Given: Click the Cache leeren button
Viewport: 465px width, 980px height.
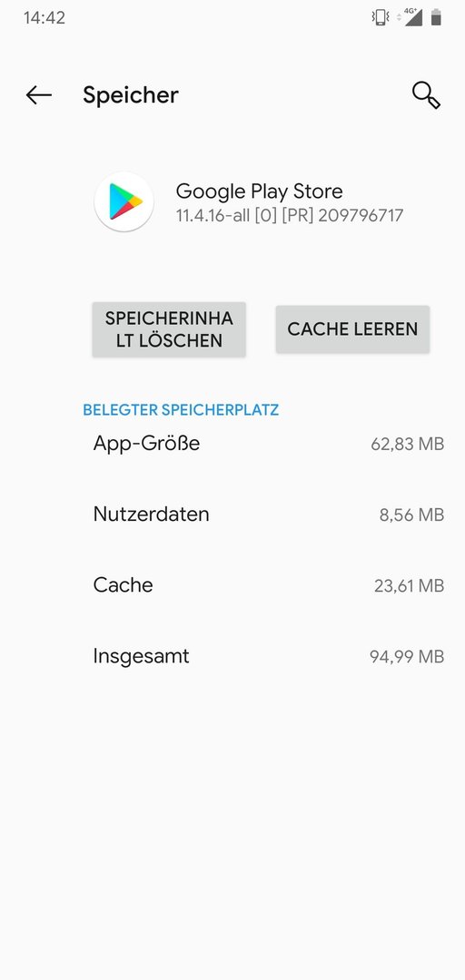Looking at the screenshot, I should [x=352, y=329].
